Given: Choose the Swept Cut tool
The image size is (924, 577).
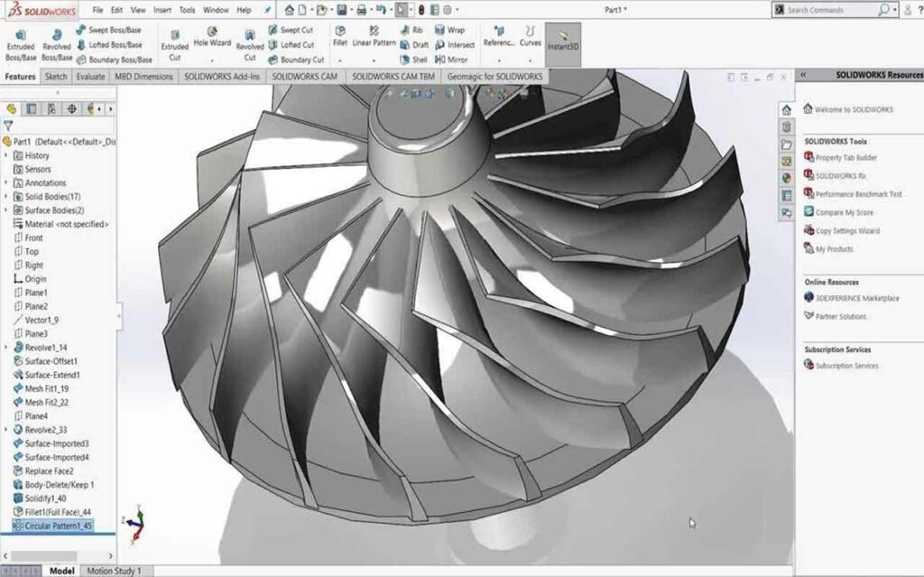Looking at the screenshot, I should coord(291,30).
